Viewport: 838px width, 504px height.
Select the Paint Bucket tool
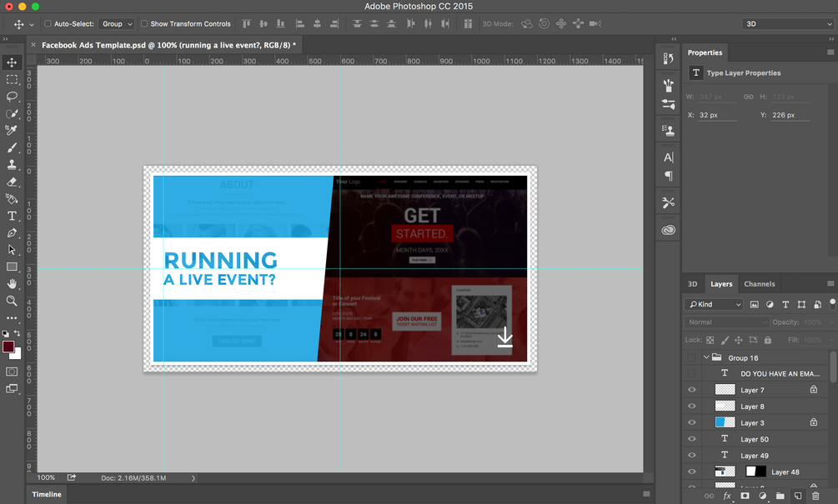tap(12, 198)
